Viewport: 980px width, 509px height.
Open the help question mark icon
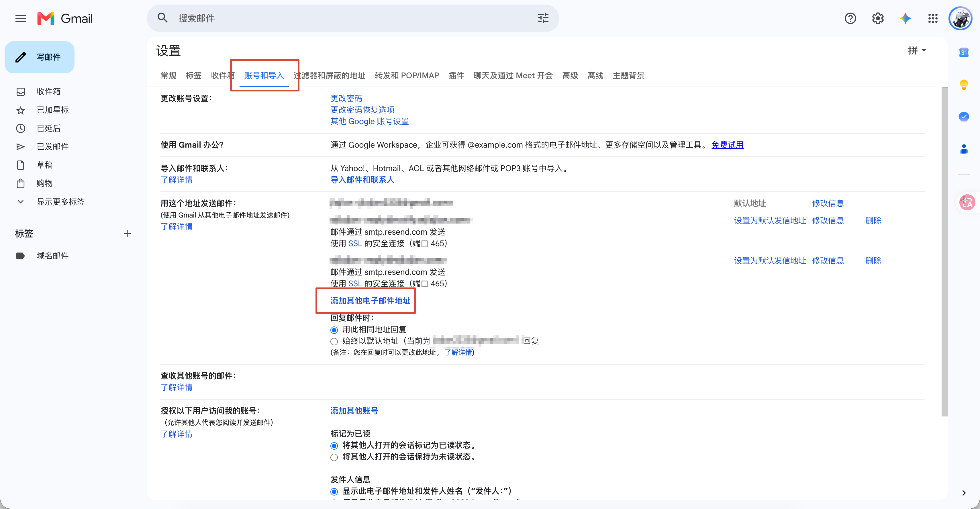(x=850, y=18)
